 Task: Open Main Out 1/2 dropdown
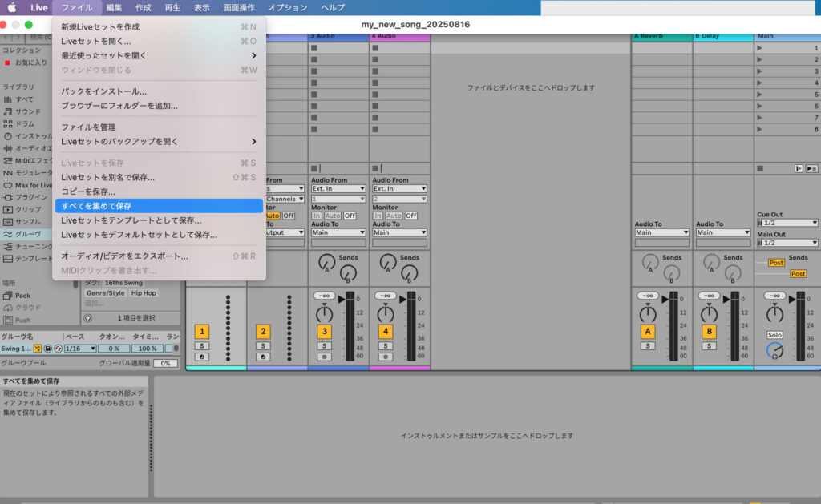(787, 243)
